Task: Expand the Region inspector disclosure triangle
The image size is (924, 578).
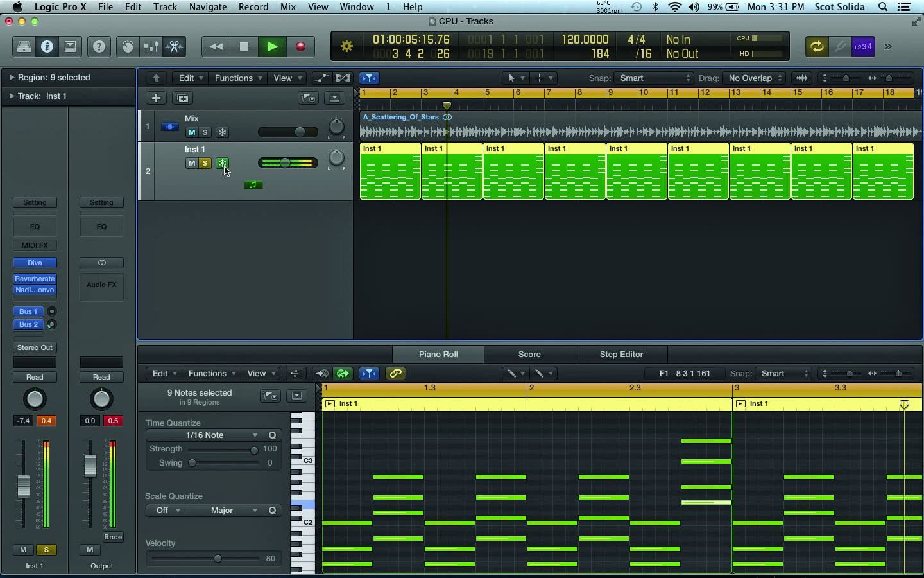Action: pos(12,77)
